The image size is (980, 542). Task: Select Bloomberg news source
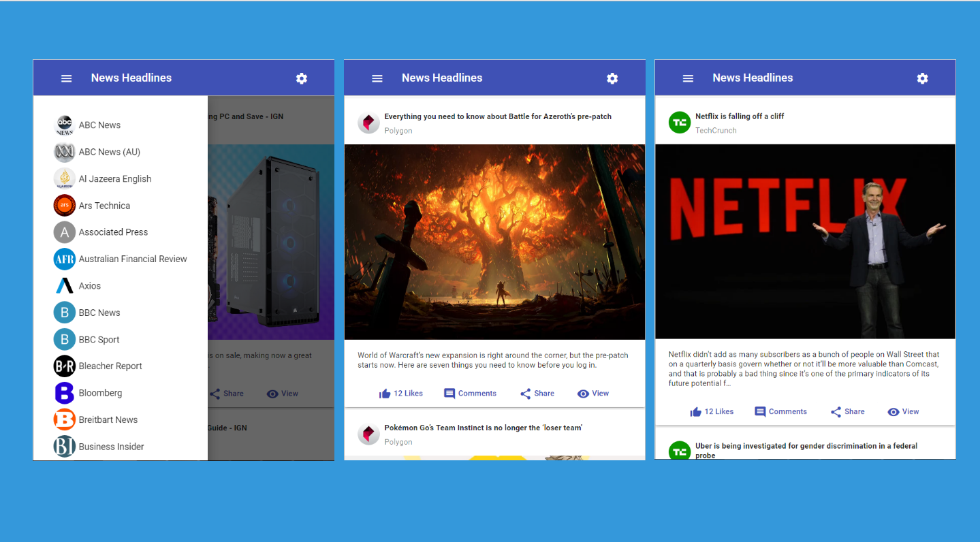click(x=100, y=393)
